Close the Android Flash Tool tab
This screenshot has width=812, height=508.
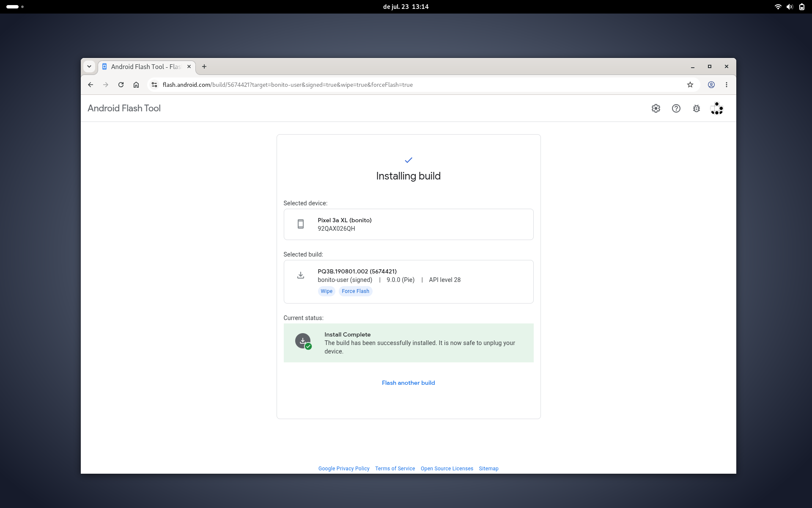[x=189, y=66]
